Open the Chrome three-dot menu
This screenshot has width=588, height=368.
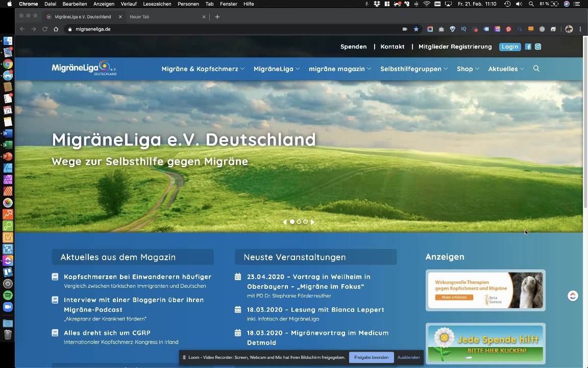580,29
